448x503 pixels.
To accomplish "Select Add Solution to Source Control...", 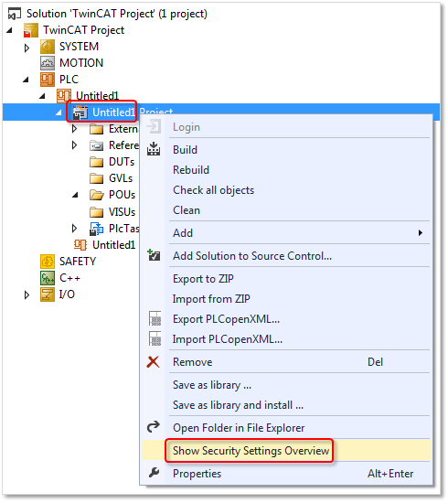I will point(286,256).
